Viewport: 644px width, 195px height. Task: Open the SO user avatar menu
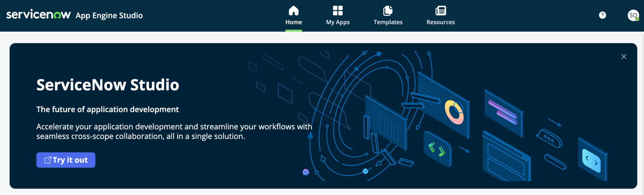coord(633,15)
